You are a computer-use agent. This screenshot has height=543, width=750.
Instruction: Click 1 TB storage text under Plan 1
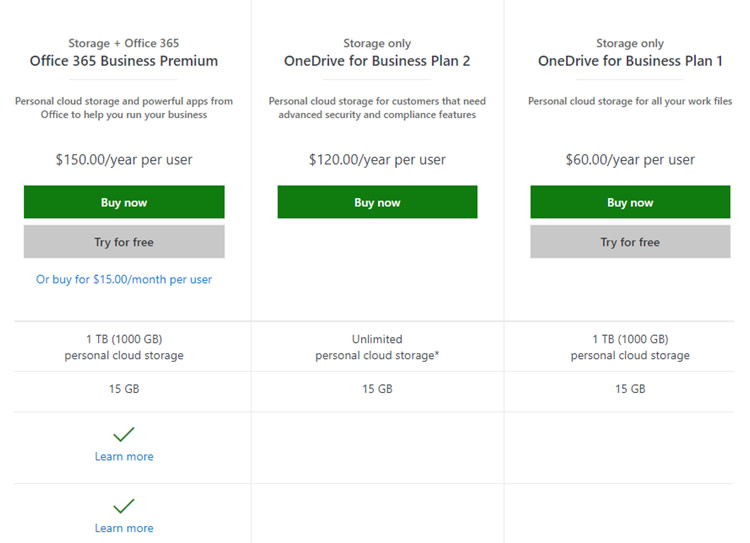point(630,347)
